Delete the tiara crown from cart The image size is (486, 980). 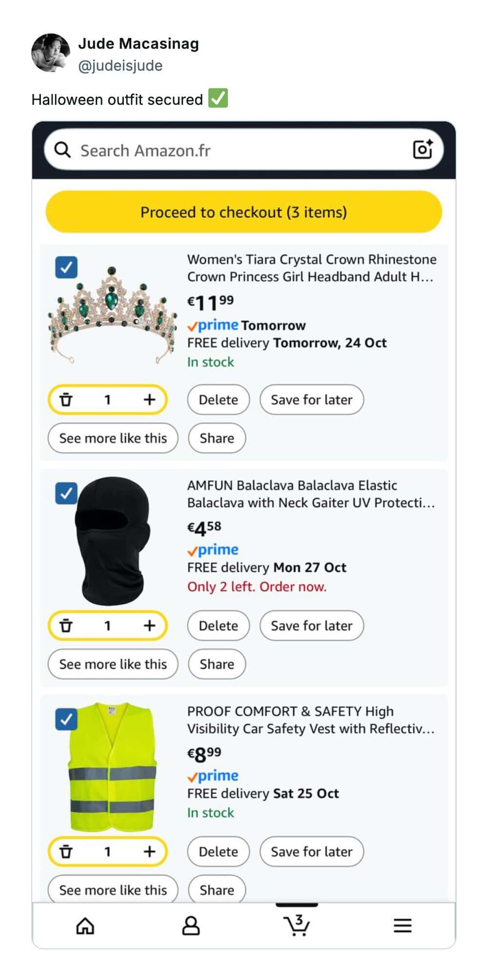click(218, 400)
